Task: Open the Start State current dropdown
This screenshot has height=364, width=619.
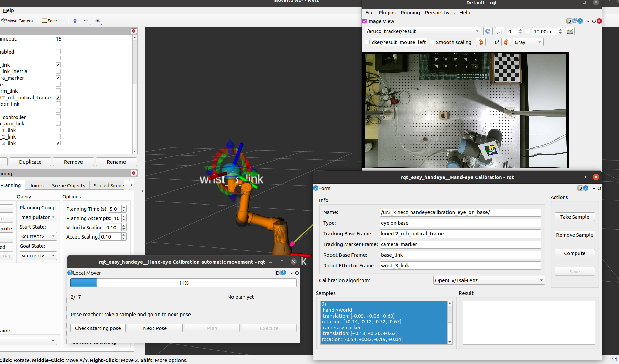Action: [x=38, y=236]
